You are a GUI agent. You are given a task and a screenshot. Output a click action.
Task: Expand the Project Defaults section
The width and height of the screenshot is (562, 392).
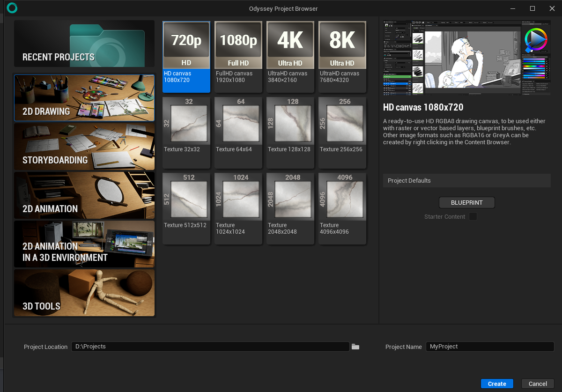466,181
